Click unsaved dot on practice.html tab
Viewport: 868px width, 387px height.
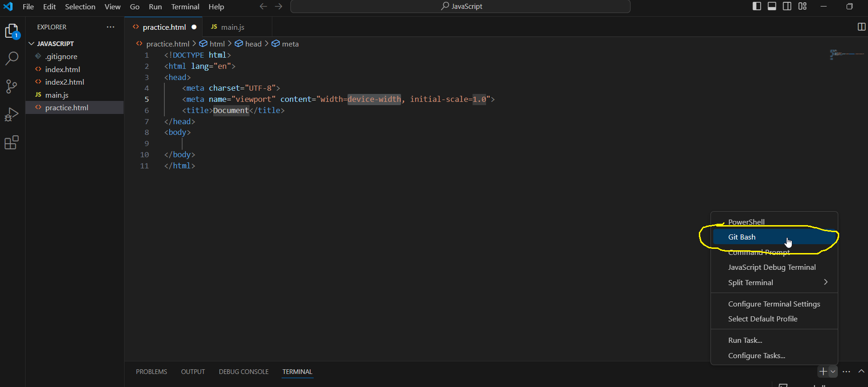[x=194, y=27]
